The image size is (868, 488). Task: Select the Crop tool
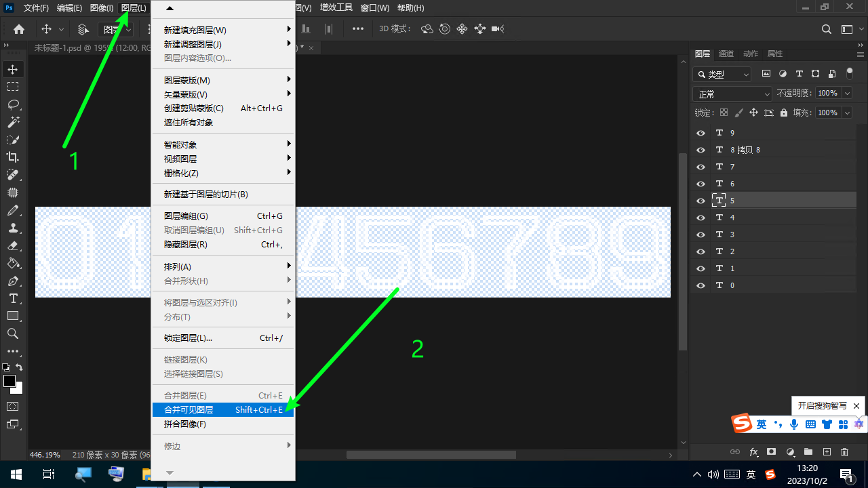coord(13,157)
